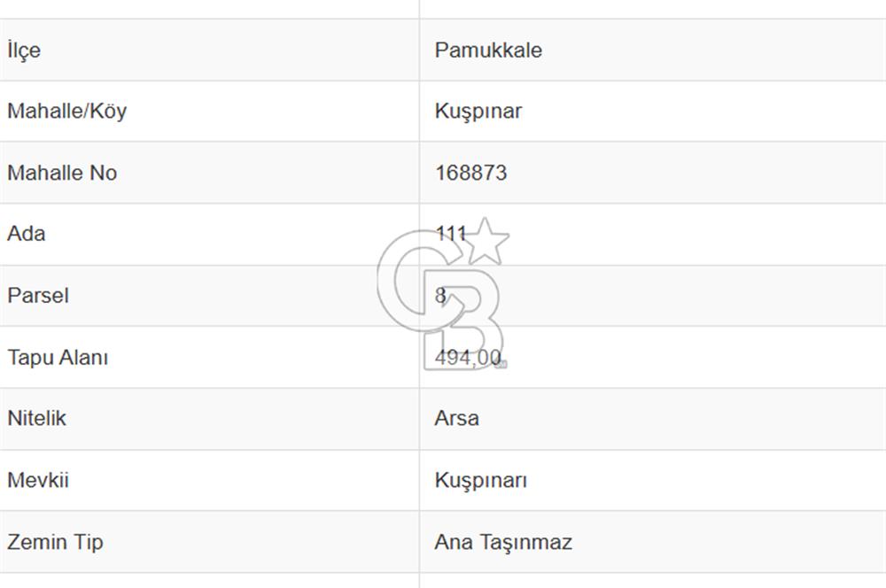Click the Kuşpınar neighborhood value
The width and height of the screenshot is (886, 588).
pos(478,112)
